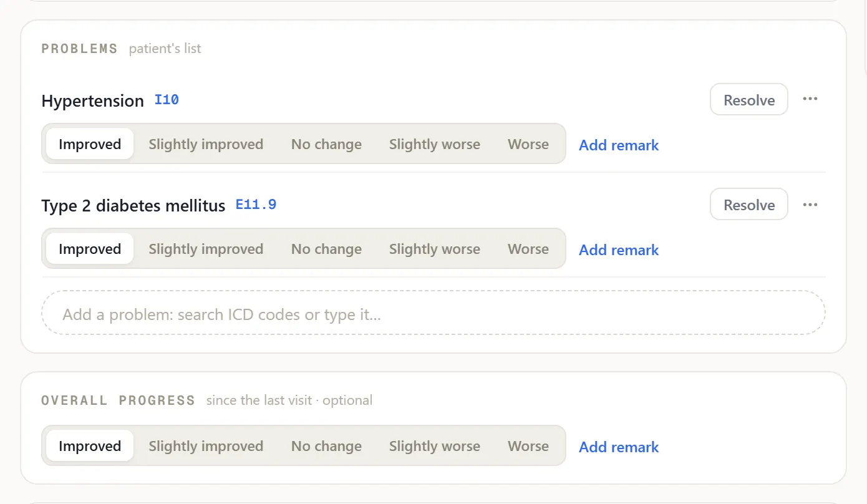
Task: Select Slightly worse for Hypertension
Action: (x=435, y=144)
